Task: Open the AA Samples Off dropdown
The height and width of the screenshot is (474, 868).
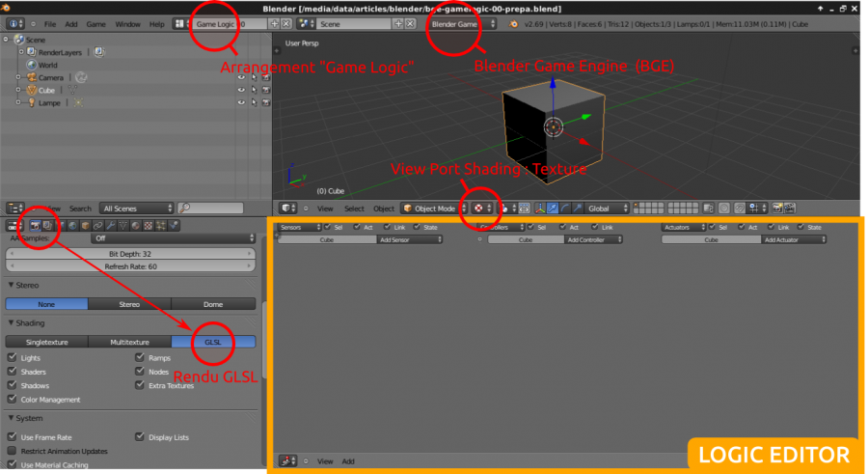Action: [173, 237]
